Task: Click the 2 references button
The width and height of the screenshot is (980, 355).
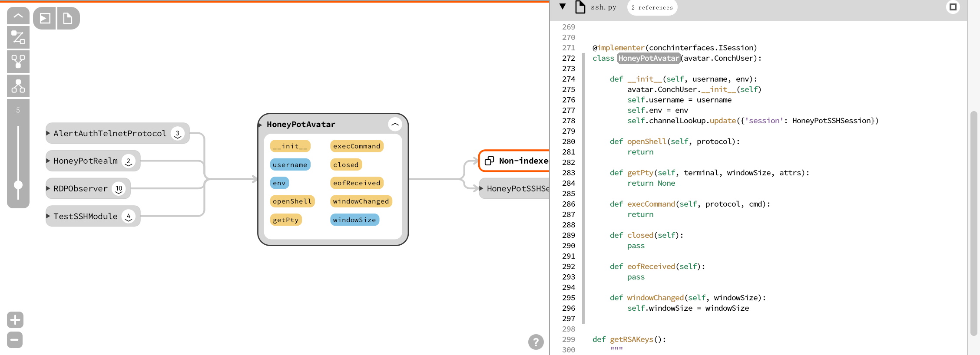Action: pos(652,7)
